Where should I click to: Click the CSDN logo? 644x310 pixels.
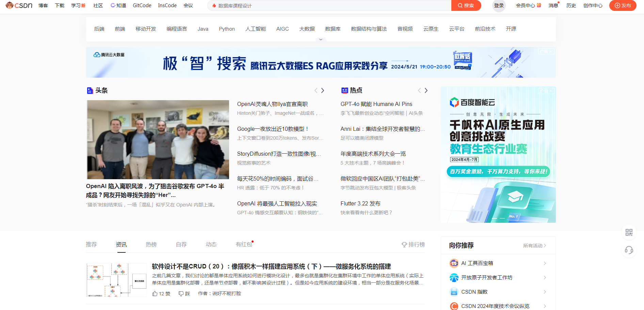19,5
